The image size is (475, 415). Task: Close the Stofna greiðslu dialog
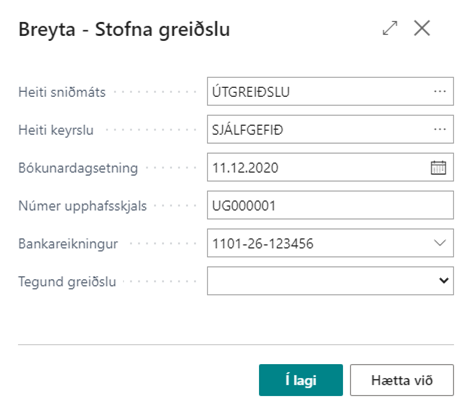click(422, 28)
